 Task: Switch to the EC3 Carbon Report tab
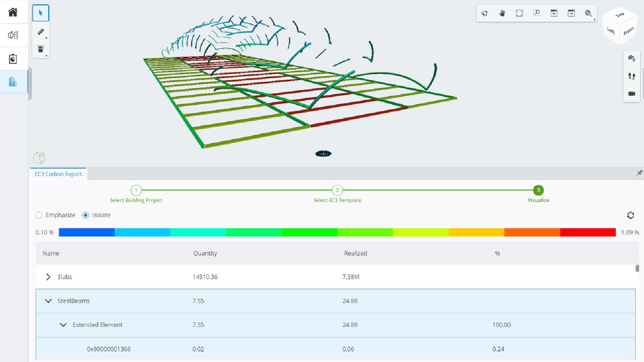pyautogui.click(x=58, y=174)
